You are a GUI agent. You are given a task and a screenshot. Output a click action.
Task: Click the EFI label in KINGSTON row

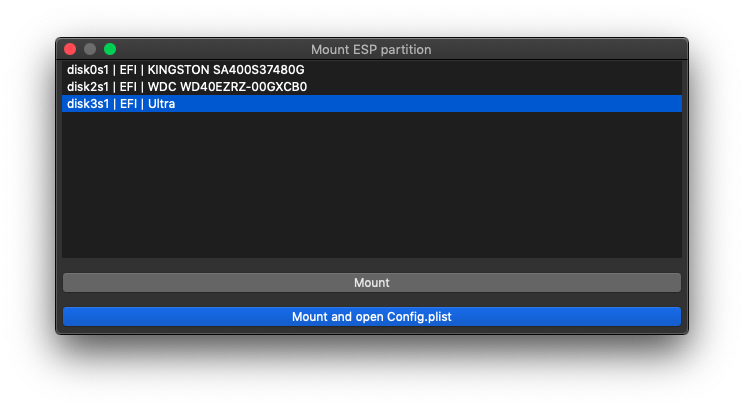pos(128,70)
